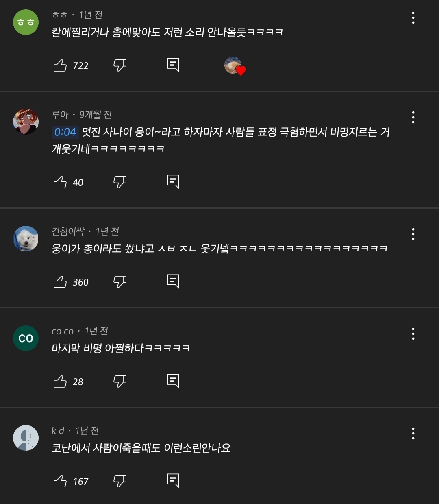
Task: Toggle like on co co's comment with 28 likes
Action: click(60, 380)
